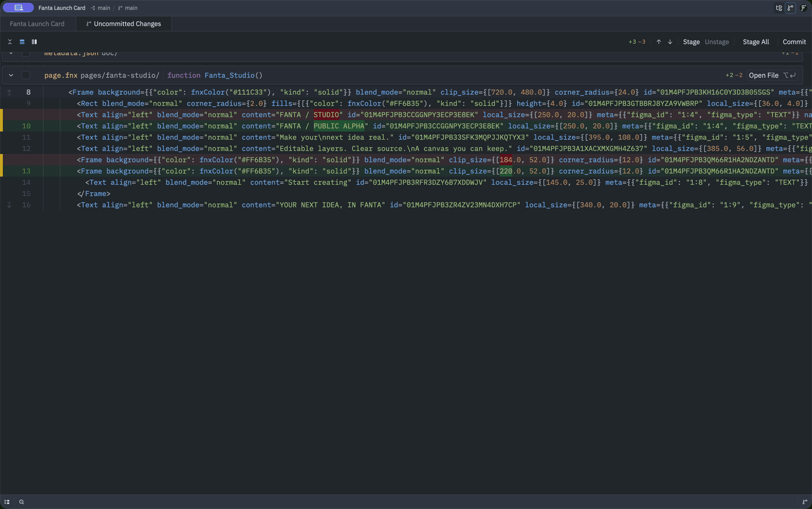This screenshot has height=509, width=812.
Task: Click highlighted added text PUBLIC ALPHA
Action: pyautogui.click(x=339, y=126)
